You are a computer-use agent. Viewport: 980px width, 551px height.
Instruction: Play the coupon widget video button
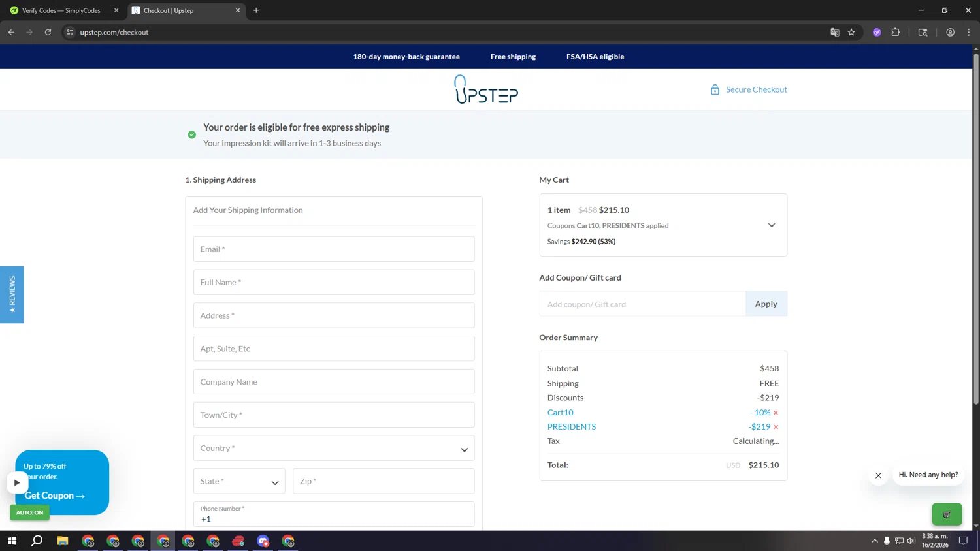tap(17, 482)
